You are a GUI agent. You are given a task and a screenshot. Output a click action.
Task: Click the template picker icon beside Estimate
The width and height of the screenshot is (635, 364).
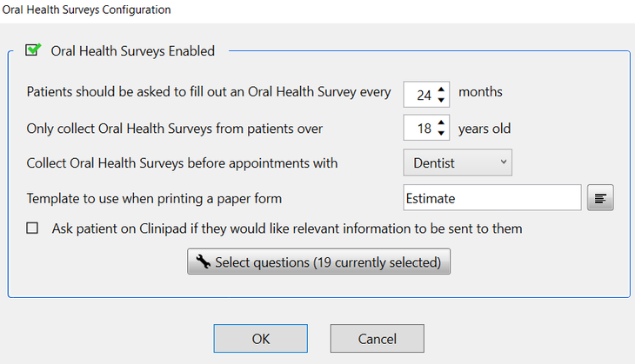coord(600,198)
